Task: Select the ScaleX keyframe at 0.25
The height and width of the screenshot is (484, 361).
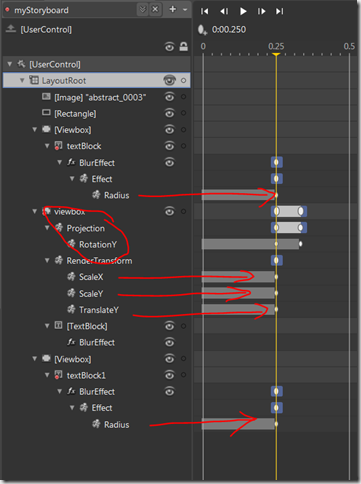Action: pyautogui.click(x=276, y=277)
